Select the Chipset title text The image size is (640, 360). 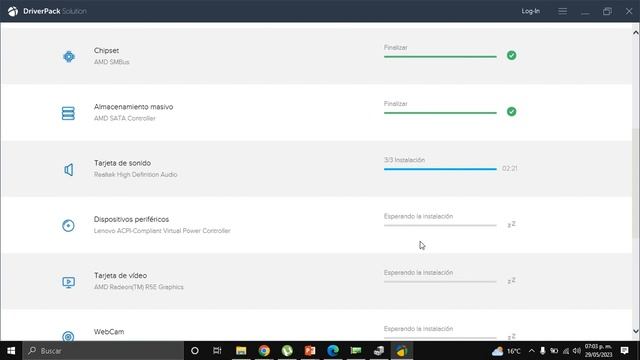pos(107,51)
